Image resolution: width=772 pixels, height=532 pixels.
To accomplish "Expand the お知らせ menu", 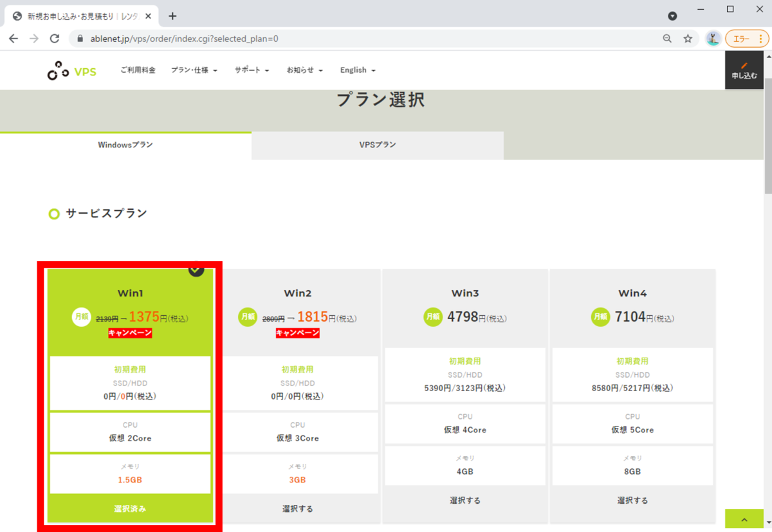I will click(305, 70).
